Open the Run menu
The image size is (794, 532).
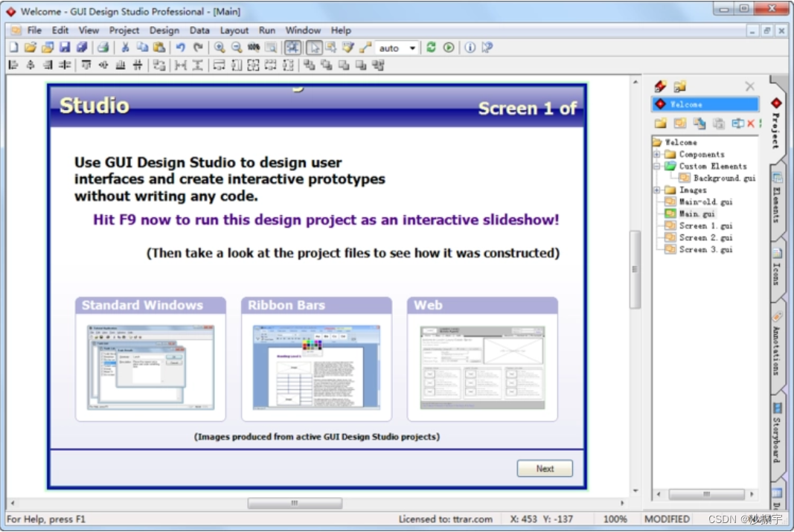pos(267,31)
